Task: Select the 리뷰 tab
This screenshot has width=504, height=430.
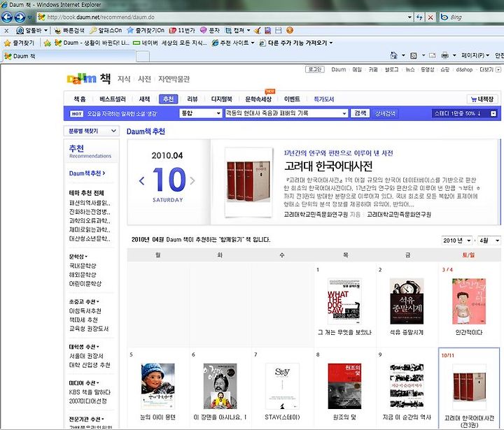Action: coord(192,99)
